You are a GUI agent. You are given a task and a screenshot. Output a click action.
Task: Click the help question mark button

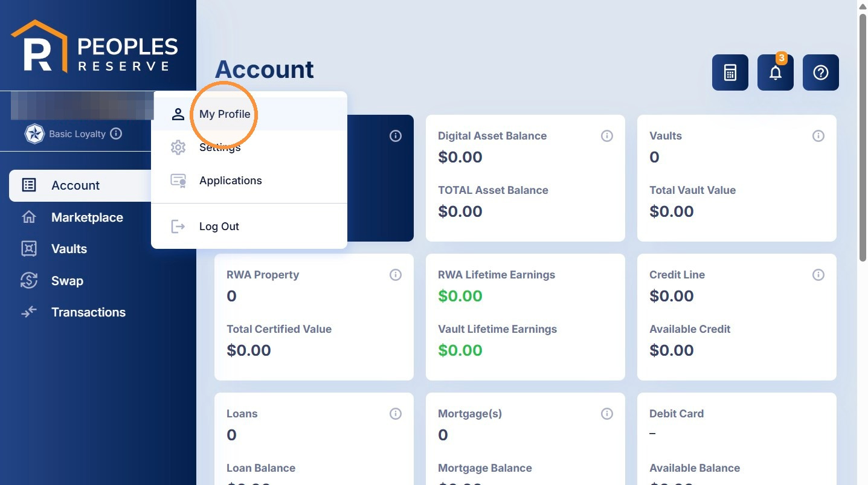coord(820,72)
